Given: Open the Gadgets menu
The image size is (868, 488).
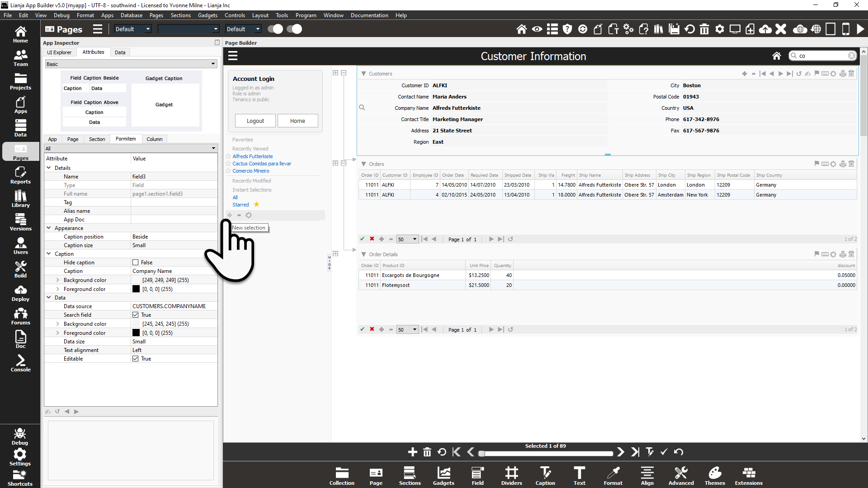Looking at the screenshot, I should (x=208, y=15).
